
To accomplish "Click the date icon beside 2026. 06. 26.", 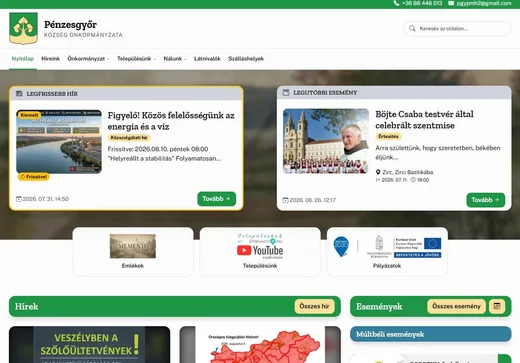I will click(285, 200).
